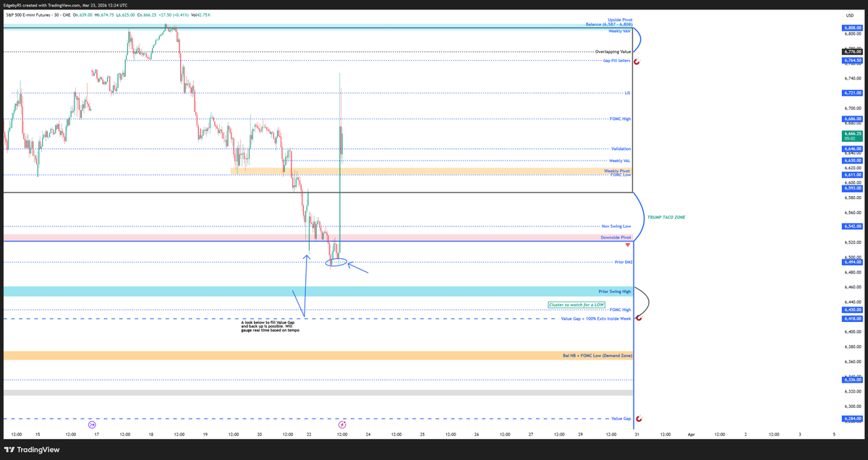The image size is (868, 460).
Task: Click the current price tag 6,666.25
Action: pos(851,135)
